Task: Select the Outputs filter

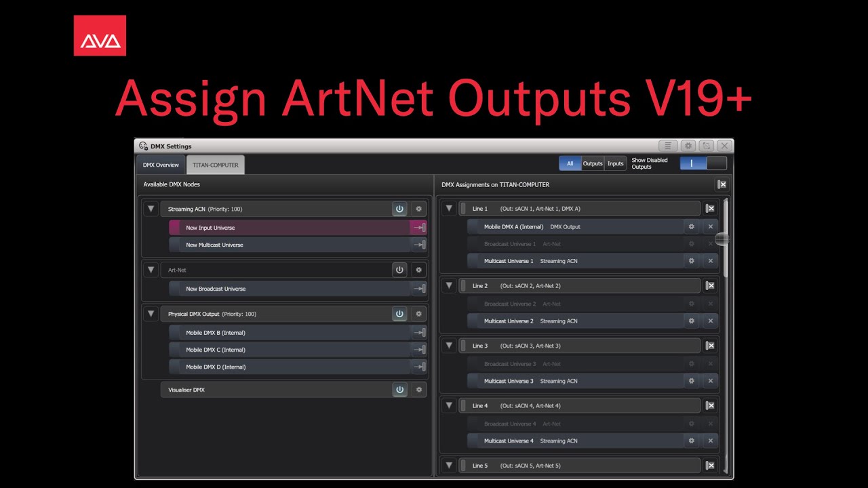Action: tap(593, 163)
